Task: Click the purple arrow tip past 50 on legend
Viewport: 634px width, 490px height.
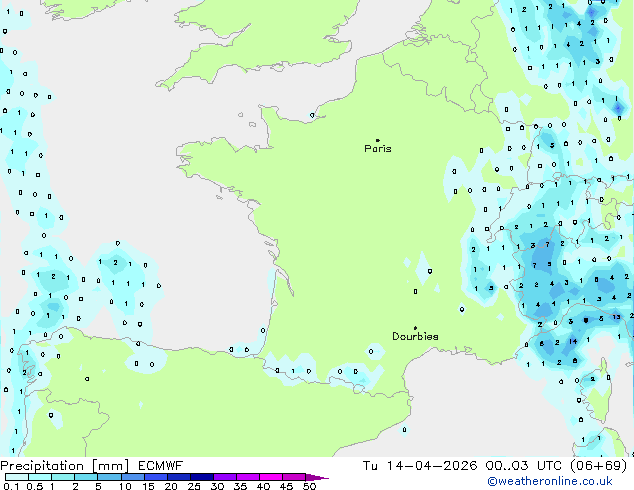Action: (317, 477)
